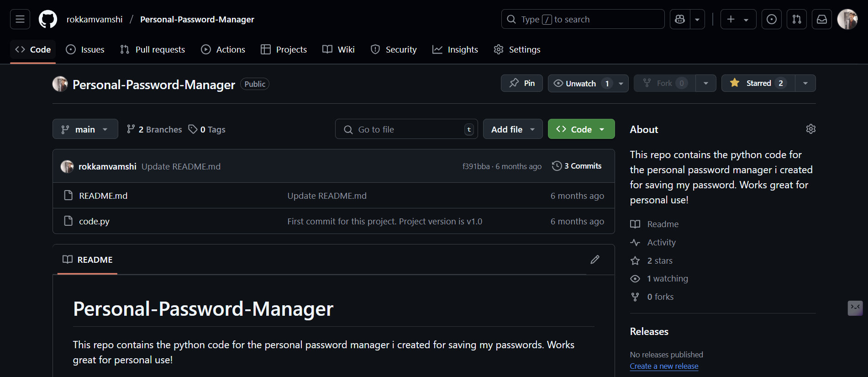The image size is (868, 377).
Task: Click the Go to file search field
Action: click(406, 129)
